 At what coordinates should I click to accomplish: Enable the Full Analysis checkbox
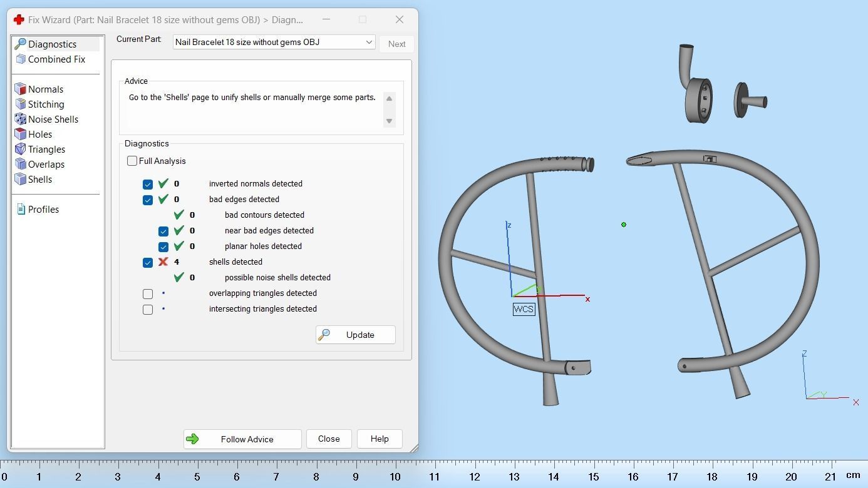[x=132, y=161]
